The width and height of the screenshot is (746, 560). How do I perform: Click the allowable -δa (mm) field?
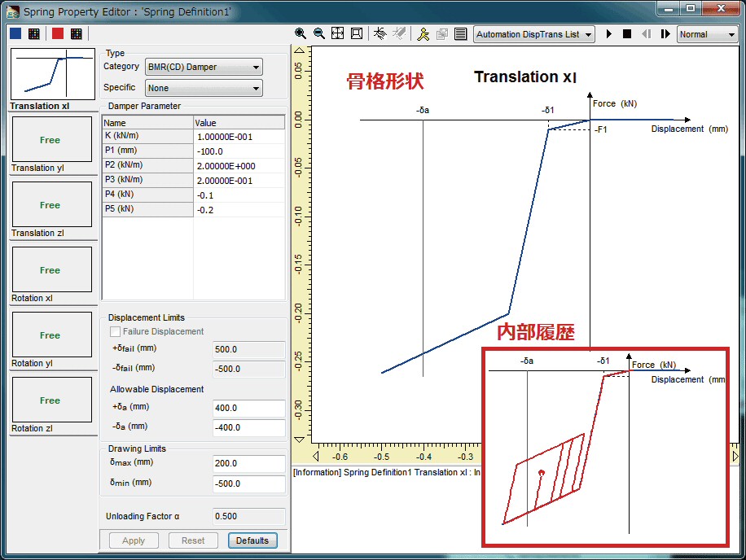249,427
